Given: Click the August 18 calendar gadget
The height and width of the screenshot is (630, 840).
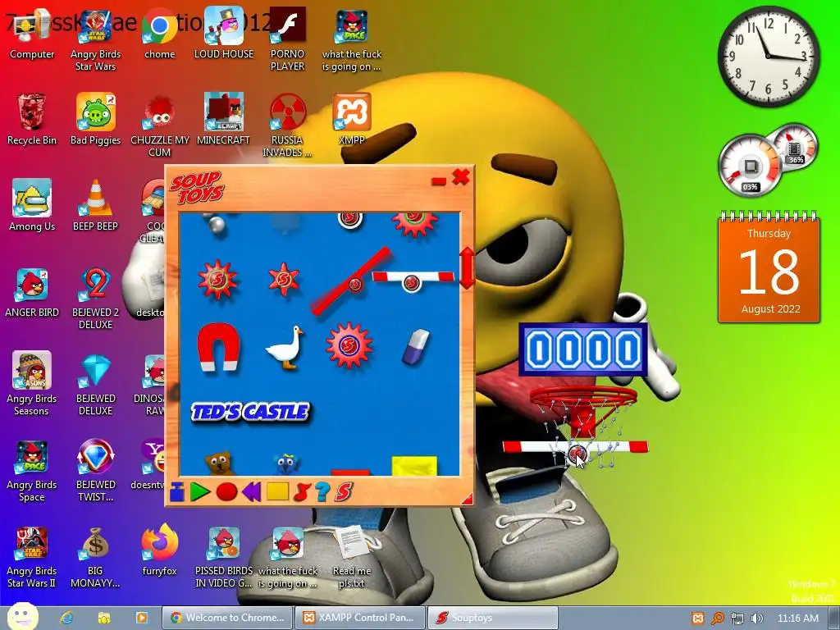Looking at the screenshot, I should [x=769, y=267].
